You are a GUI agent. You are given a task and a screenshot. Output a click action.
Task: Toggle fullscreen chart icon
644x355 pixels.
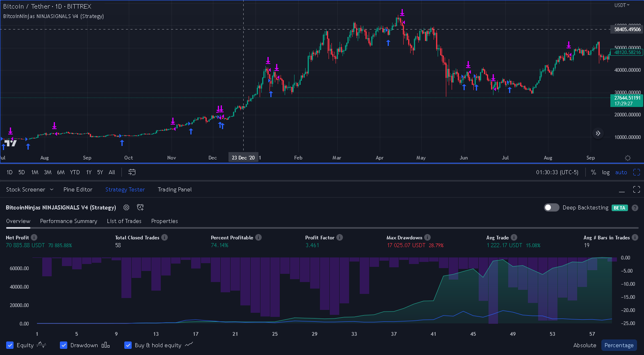637,172
